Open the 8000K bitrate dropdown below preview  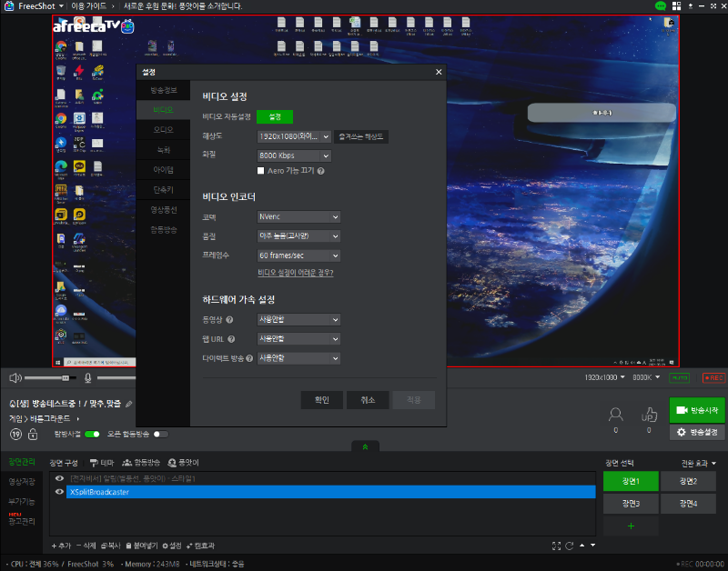tap(646, 377)
